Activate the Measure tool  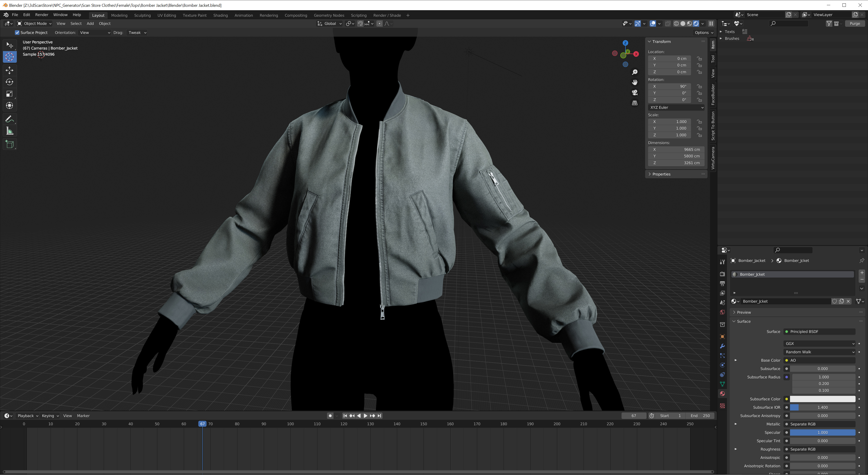(x=9, y=131)
